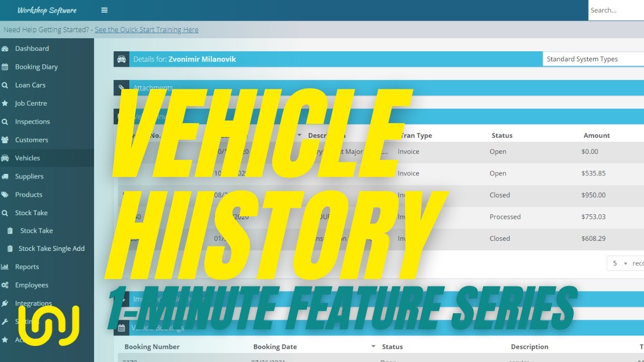Click the Stock Take Single Add clipboard icon
The width and height of the screenshot is (644, 362).
[9, 248]
